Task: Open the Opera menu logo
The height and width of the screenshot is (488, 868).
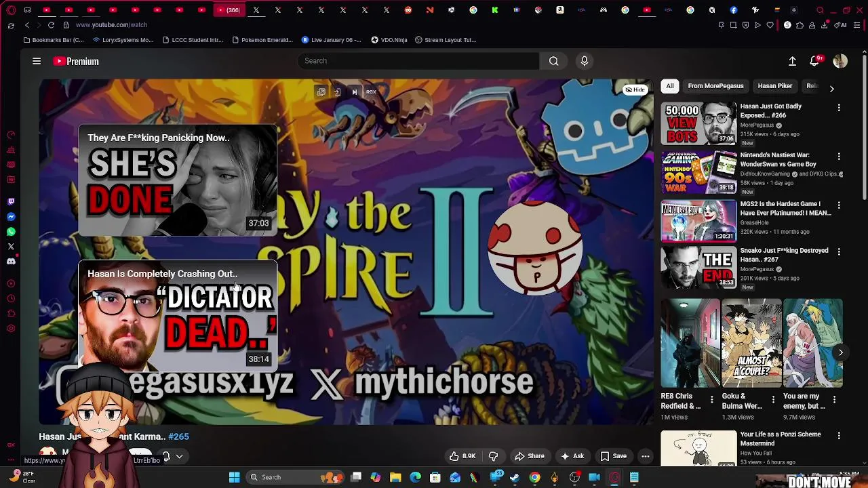Action: (x=11, y=10)
